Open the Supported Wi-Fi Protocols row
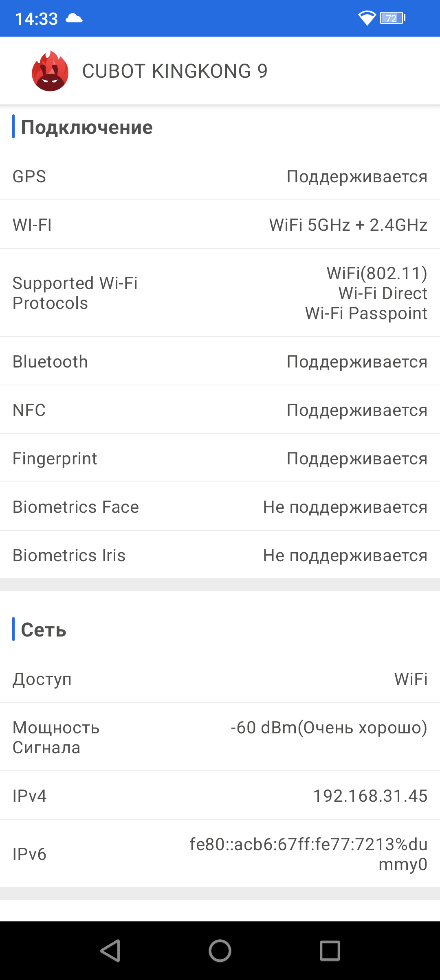Image resolution: width=440 pixels, height=980 pixels. (x=220, y=293)
